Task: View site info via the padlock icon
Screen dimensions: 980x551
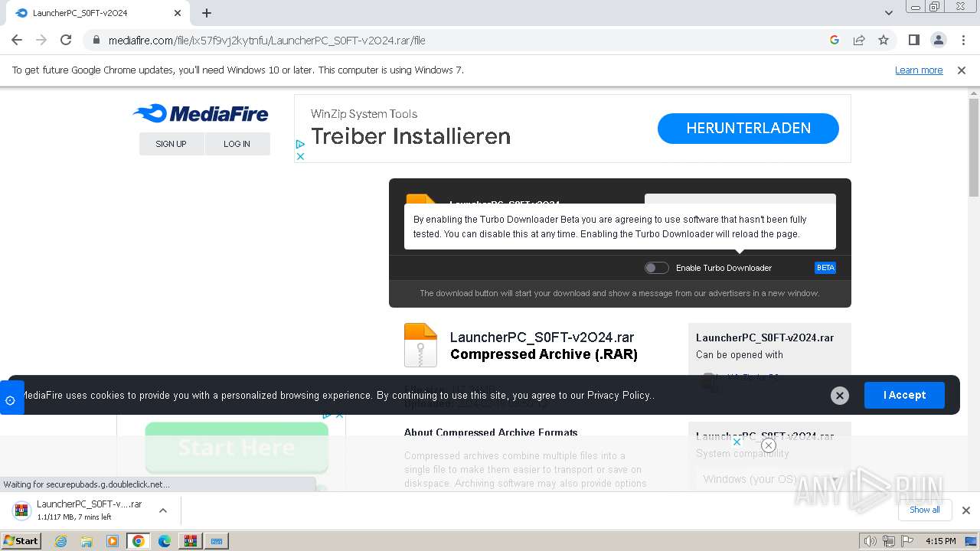Action: (x=96, y=40)
